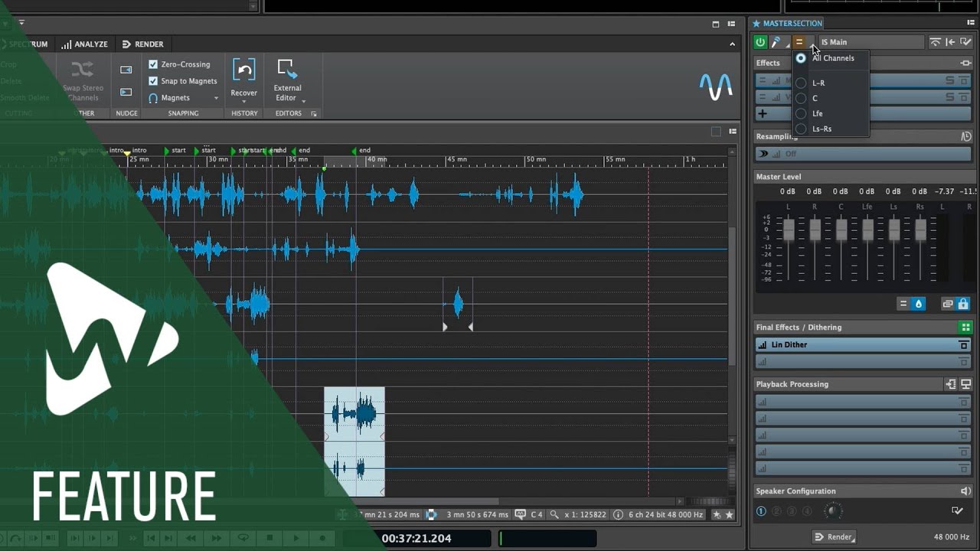Click the Resampling preferred rates icon
The height and width of the screenshot is (551, 980).
[x=966, y=136]
